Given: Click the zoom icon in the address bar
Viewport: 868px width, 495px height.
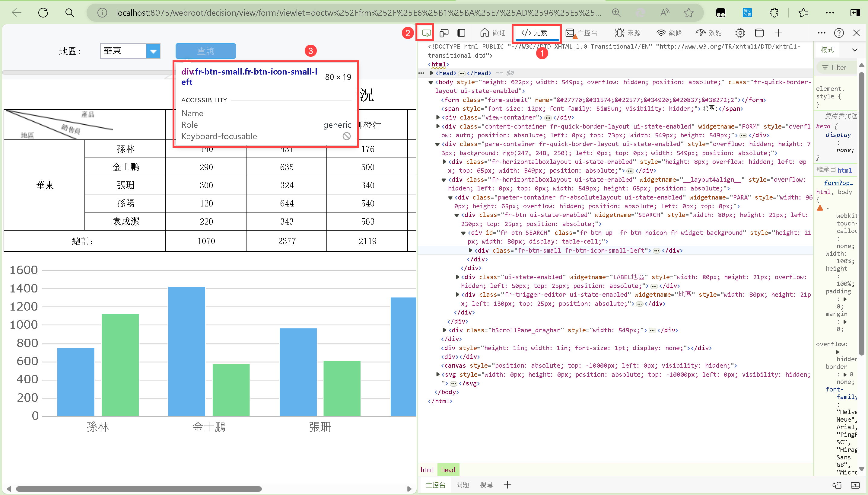Looking at the screenshot, I should click(x=616, y=13).
